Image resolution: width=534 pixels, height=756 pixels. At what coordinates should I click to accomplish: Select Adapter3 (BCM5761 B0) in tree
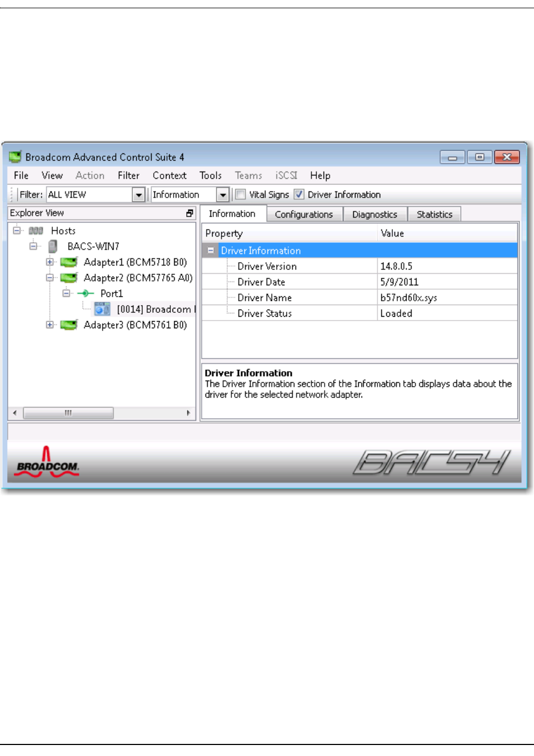pyautogui.click(x=135, y=325)
